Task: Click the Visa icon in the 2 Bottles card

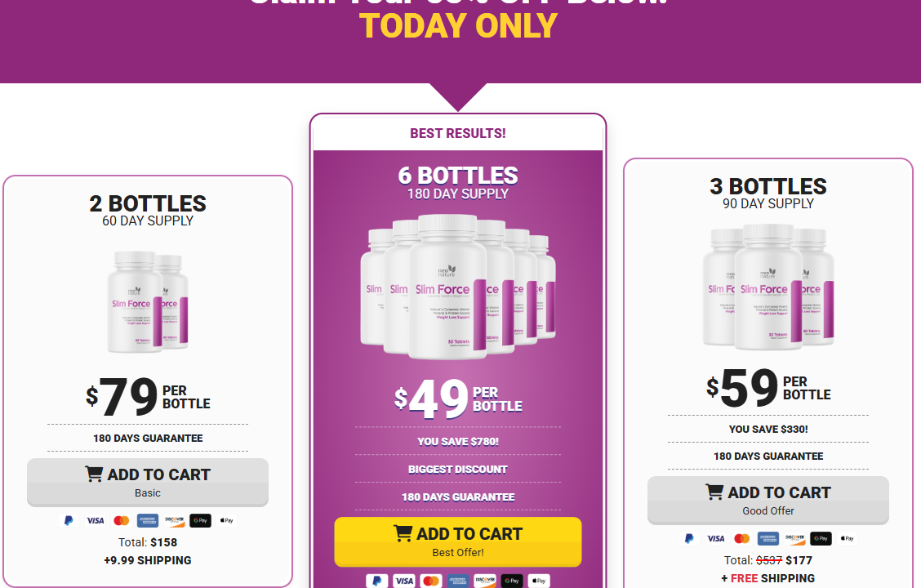Action: point(96,520)
